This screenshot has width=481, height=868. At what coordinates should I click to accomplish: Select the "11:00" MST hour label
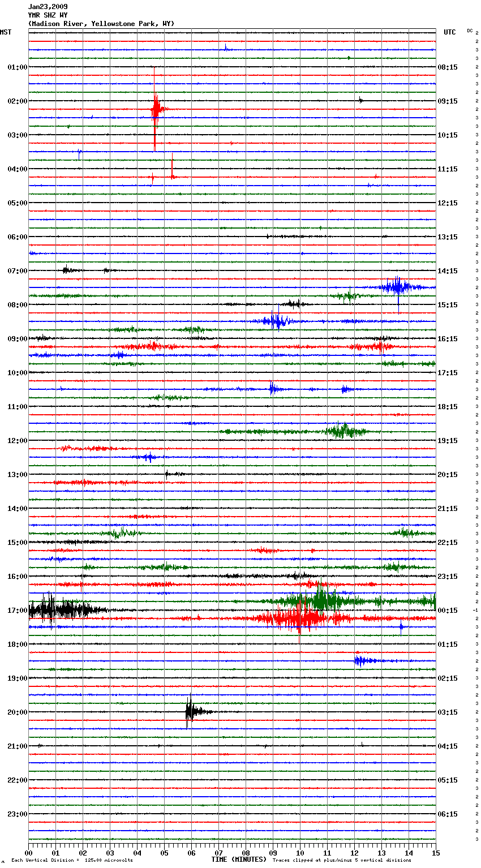[x=18, y=407]
